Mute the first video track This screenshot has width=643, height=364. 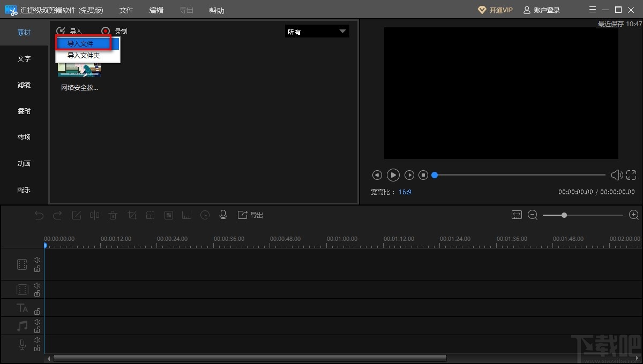coord(37,260)
